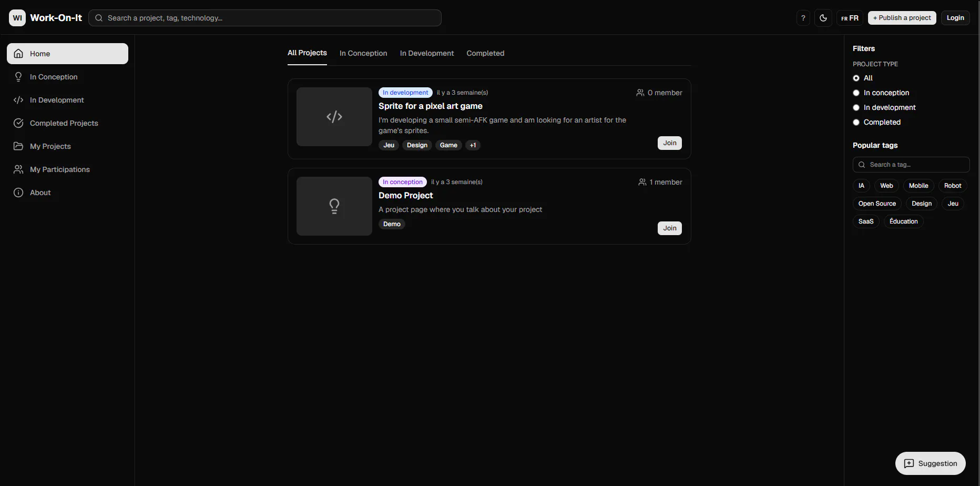980x486 pixels.
Task: Open In Development sidebar item
Action: [67, 100]
